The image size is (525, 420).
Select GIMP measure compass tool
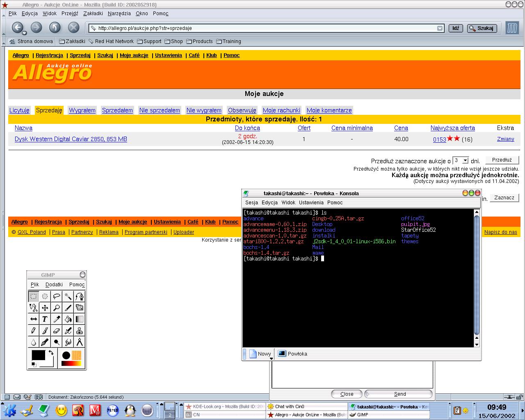[x=80, y=342]
